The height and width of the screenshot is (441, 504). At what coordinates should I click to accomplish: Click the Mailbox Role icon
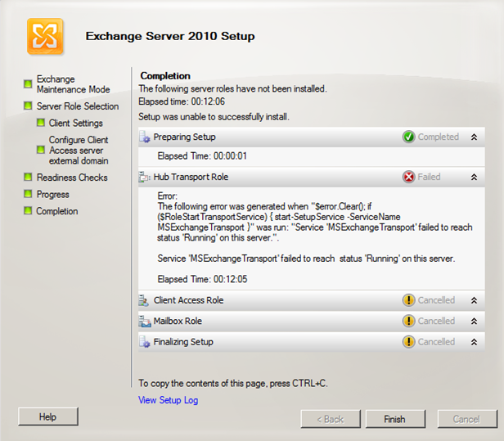click(x=145, y=321)
